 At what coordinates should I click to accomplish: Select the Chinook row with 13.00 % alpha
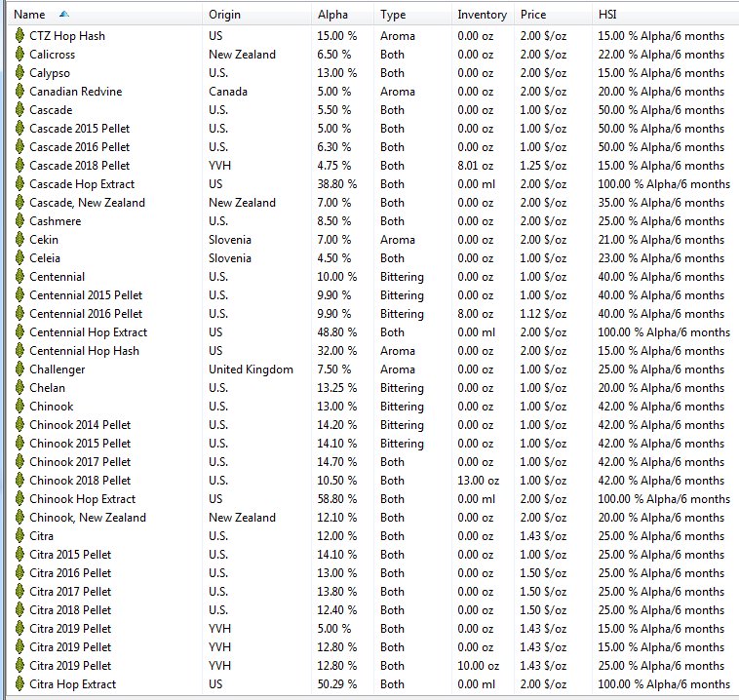coord(372,407)
